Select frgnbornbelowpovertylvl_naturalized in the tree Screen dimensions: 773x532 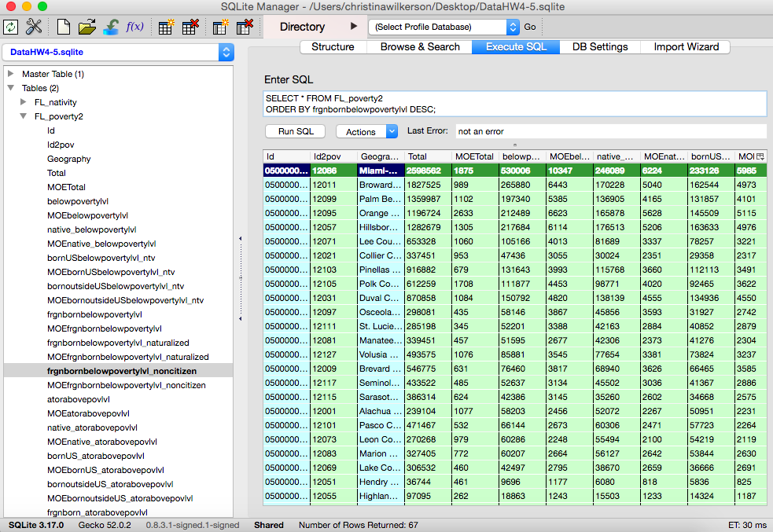click(118, 343)
